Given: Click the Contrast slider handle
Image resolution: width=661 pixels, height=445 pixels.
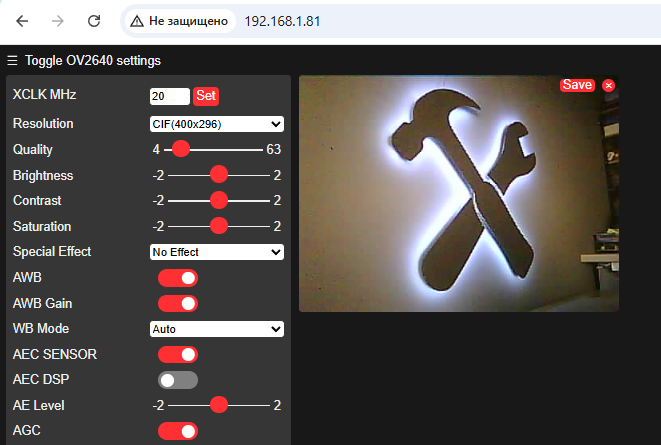Looking at the screenshot, I should [x=219, y=200].
